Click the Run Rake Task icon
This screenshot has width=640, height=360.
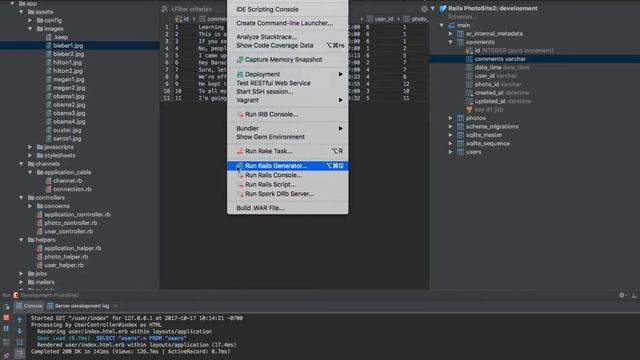tap(240, 151)
